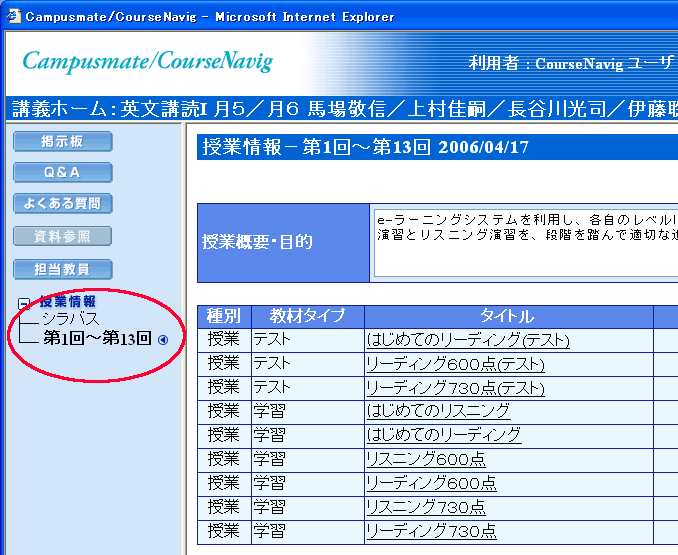Image resolution: width=678 pixels, height=555 pixels.
Task: Click the 講義ホーム:英文講読I course title bar
Action: 342,108
